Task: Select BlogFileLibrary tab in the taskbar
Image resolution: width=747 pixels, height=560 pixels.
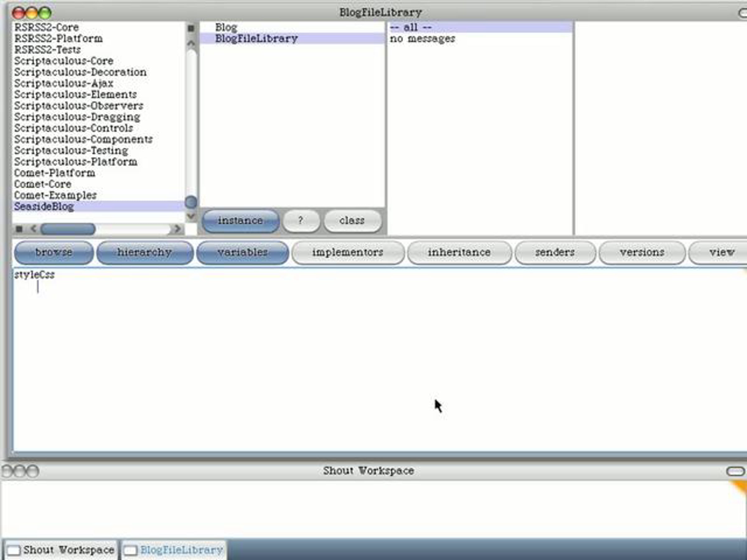Action: point(174,550)
